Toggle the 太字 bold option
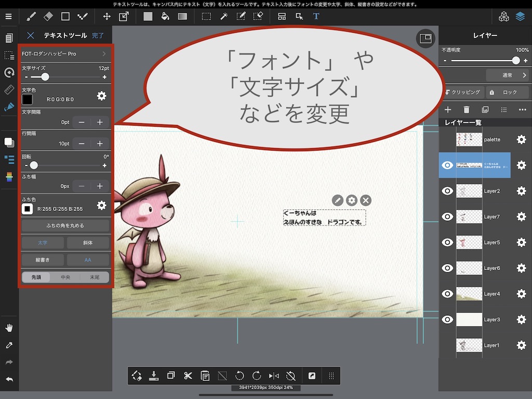The width and height of the screenshot is (532, 399). (x=43, y=243)
